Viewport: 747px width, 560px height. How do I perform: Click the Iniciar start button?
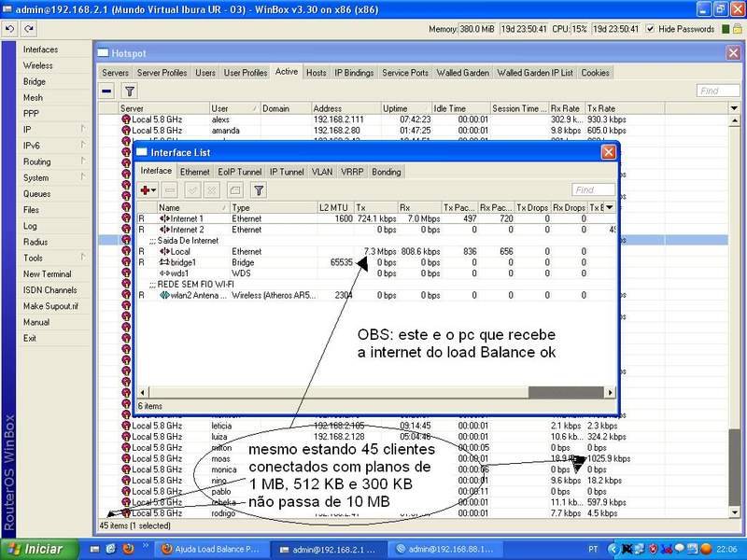click(x=39, y=549)
